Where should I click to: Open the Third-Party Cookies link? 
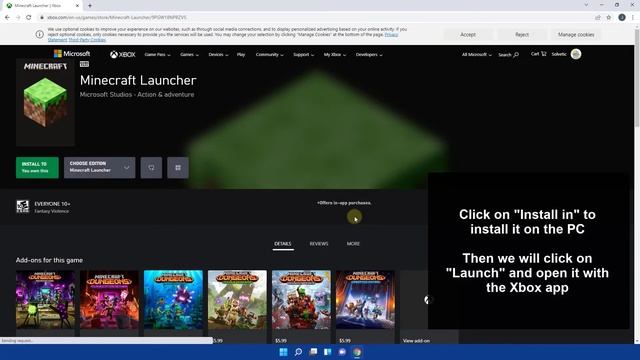coord(87,40)
